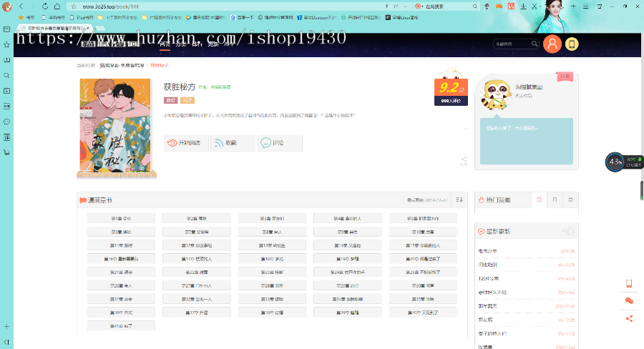
Task: Open shopping cart icon in left sidebar
Action: coord(6,152)
